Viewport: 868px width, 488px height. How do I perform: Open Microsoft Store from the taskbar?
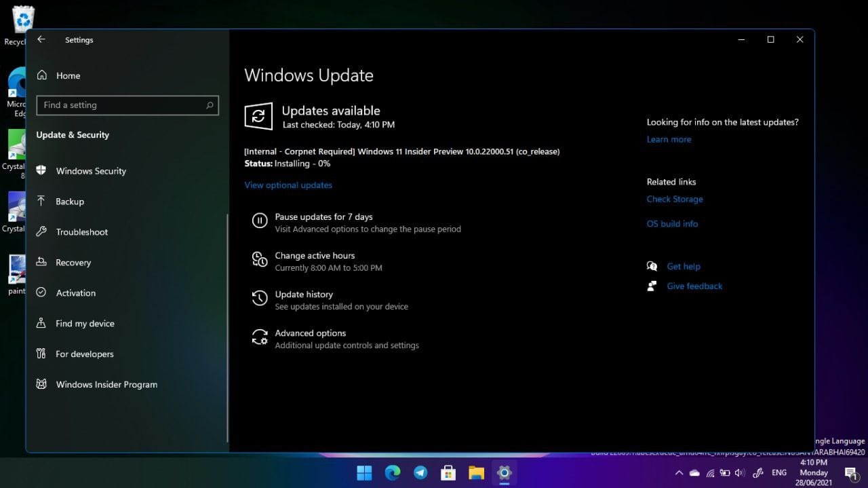[448, 472]
